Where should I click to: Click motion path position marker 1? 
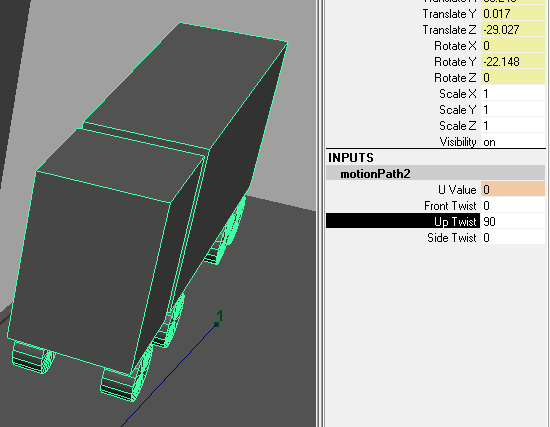tap(217, 324)
